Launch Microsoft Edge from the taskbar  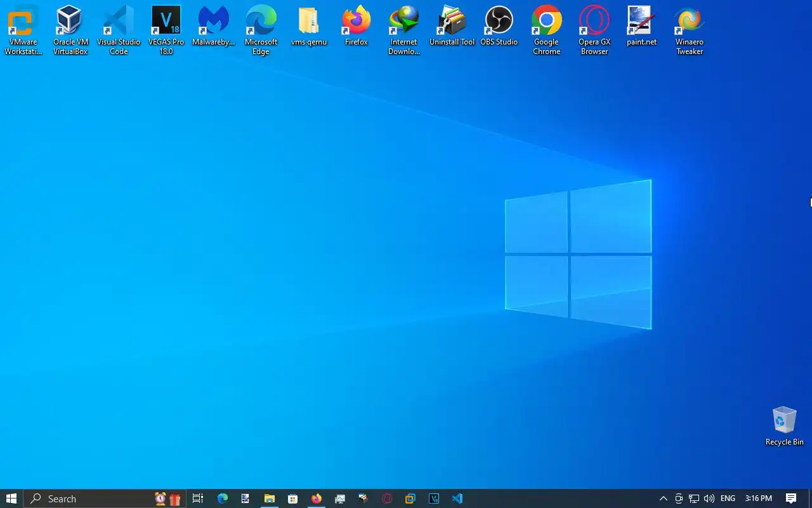point(222,498)
